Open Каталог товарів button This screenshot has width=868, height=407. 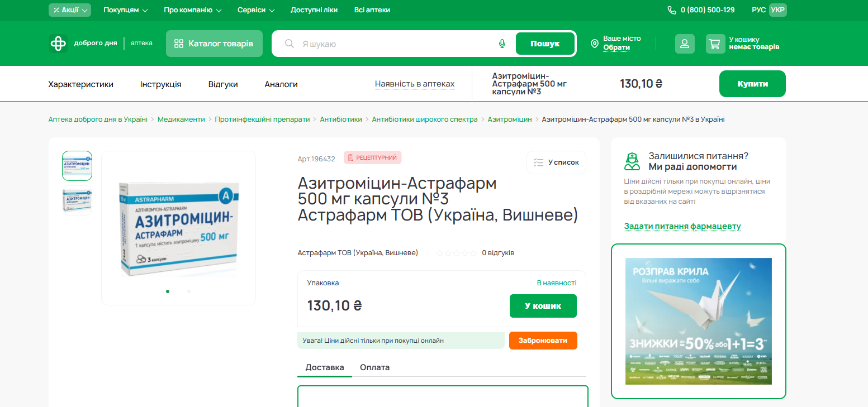[214, 44]
